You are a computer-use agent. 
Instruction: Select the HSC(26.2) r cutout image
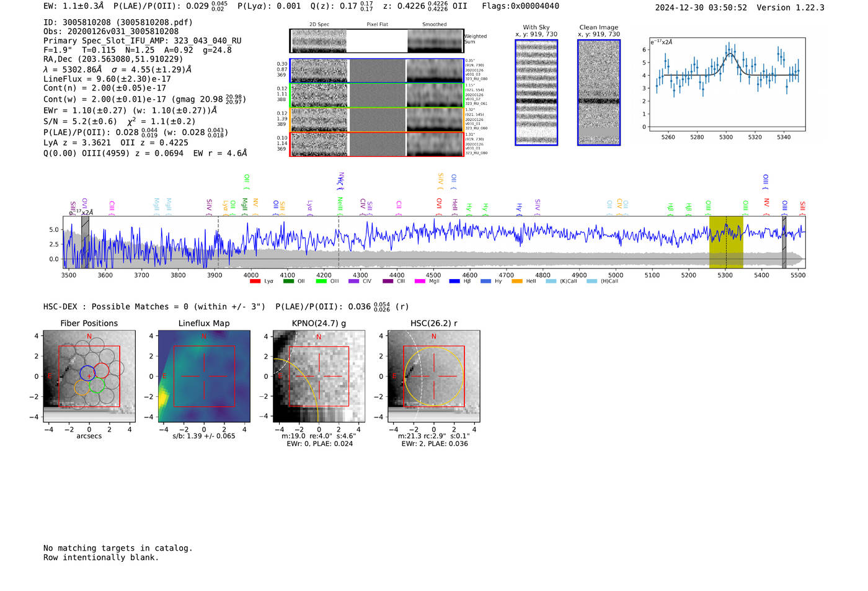(x=433, y=376)
